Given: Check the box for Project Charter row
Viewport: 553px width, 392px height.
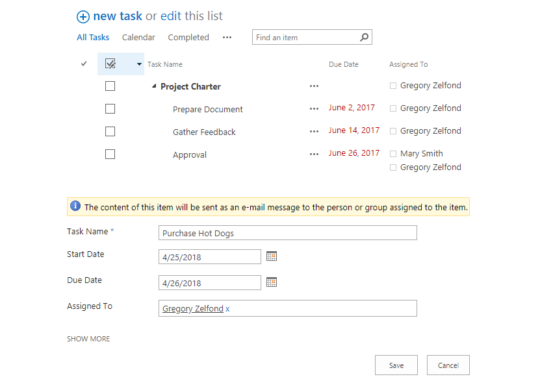Looking at the screenshot, I should pos(110,86).
